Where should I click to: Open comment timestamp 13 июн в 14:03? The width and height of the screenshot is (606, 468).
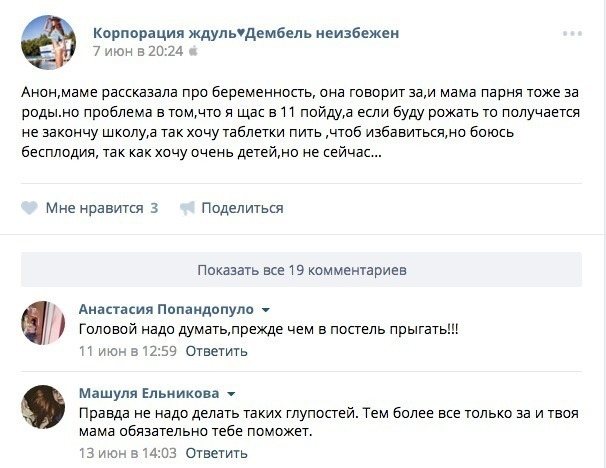point(127,453)
